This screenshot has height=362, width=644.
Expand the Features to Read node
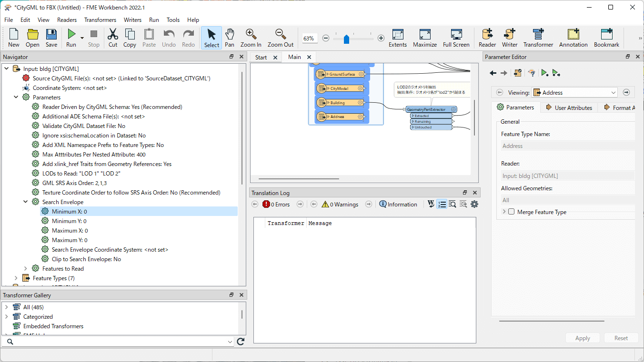25,268
